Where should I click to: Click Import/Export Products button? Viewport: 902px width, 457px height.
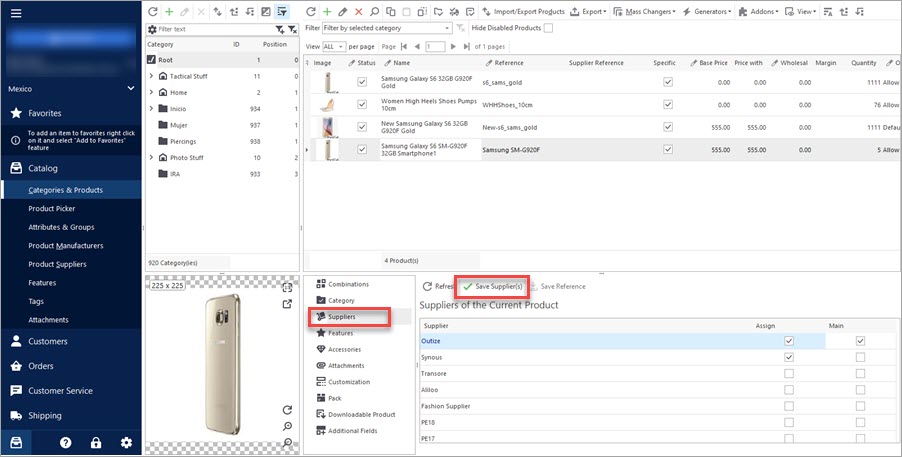click(523, 12)
